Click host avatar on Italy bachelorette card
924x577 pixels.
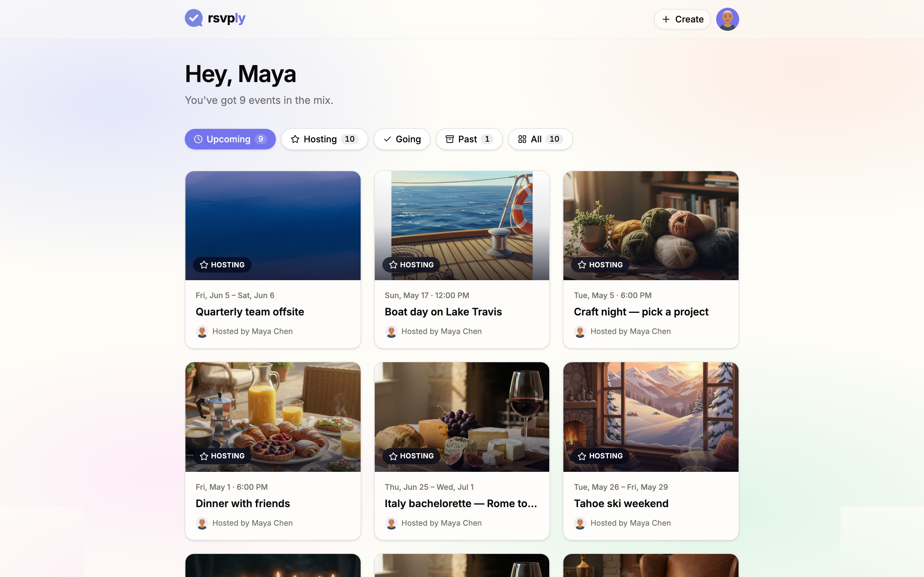(x=391, y=523)
